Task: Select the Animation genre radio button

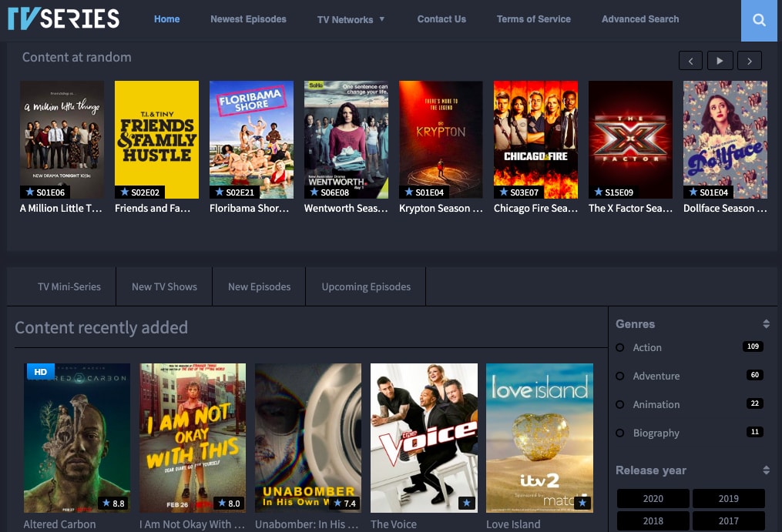Action: tap(620, 404)
